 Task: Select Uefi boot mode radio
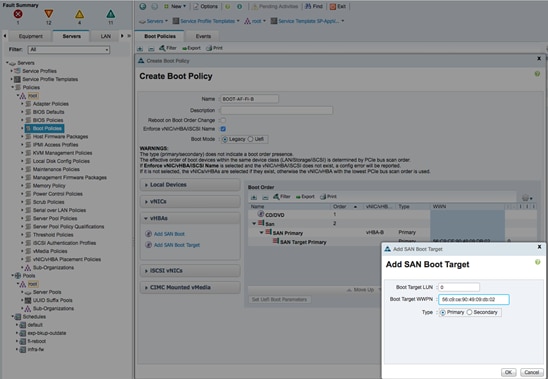pyautogui.click(x=250, y=139)
